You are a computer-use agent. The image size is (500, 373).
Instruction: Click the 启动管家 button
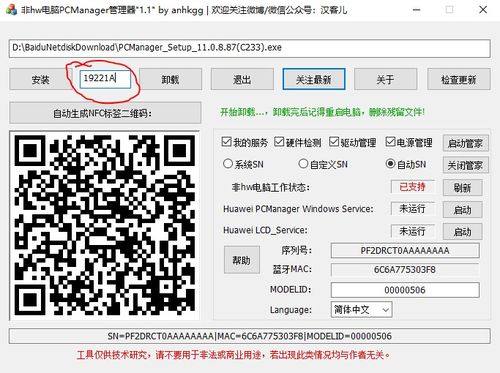466,143
